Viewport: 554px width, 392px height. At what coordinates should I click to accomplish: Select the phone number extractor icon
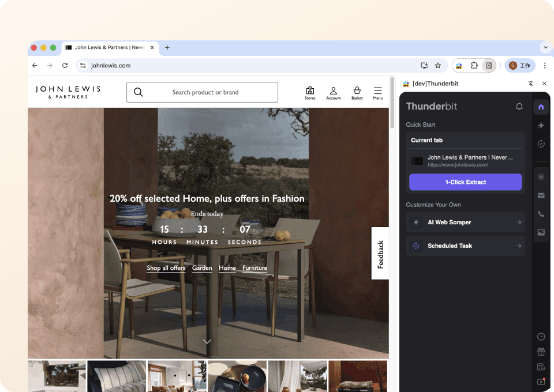pyautogui.click(x=541, y=214)
